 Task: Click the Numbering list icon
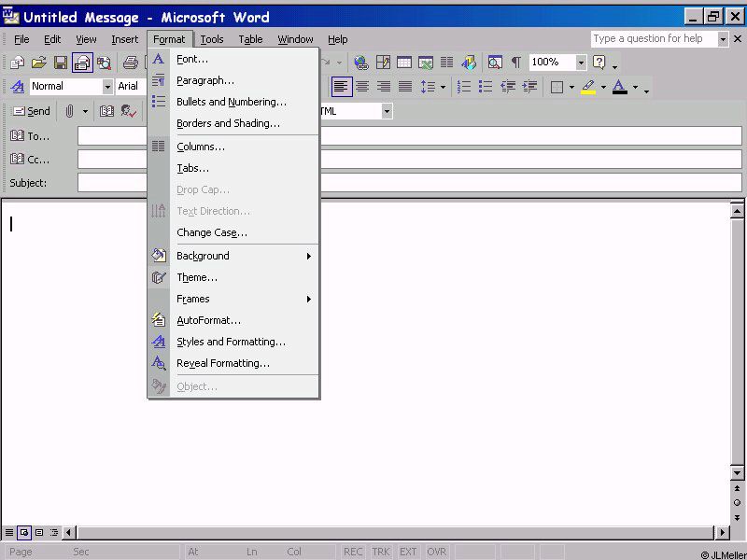pyautogui.click(x=464, y=87)
